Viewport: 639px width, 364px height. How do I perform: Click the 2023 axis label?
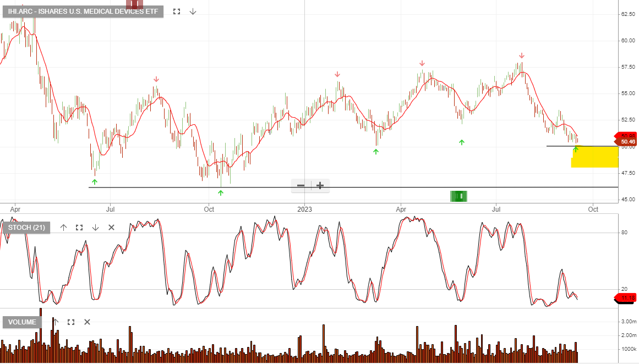[304, 209]
